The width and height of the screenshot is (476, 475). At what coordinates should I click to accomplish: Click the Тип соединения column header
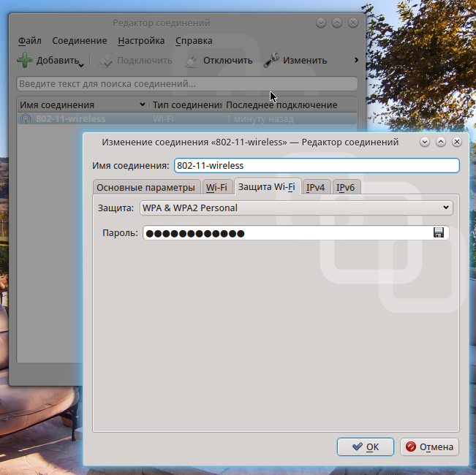(x=186, y=105)
